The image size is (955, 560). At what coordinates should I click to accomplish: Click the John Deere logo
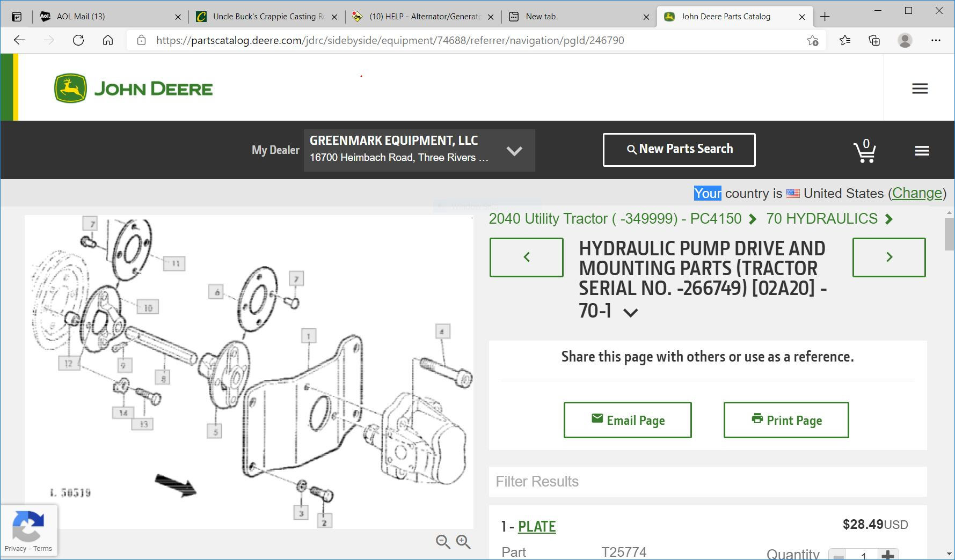click(x=134, y=89)
